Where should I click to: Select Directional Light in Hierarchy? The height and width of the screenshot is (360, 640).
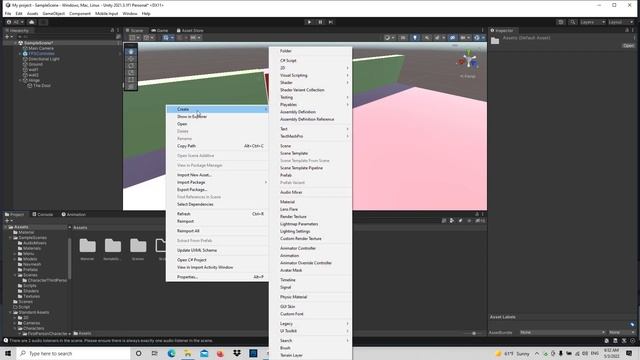coord(44,59)
